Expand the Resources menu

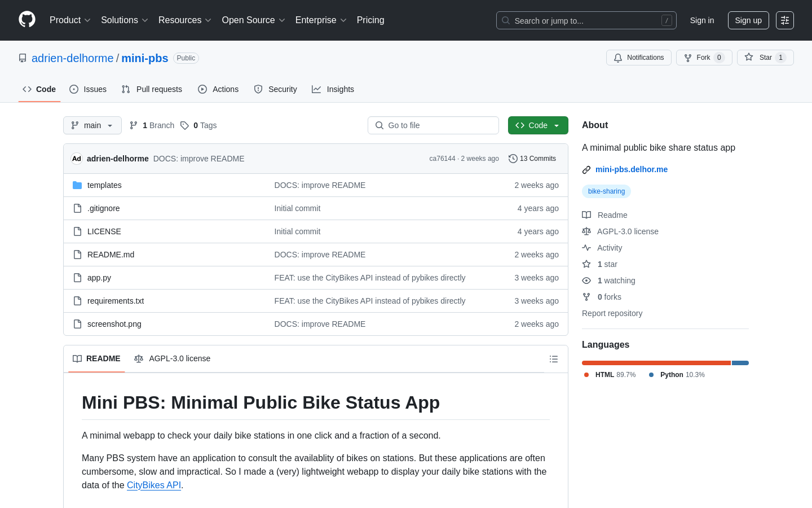[185, 20]
